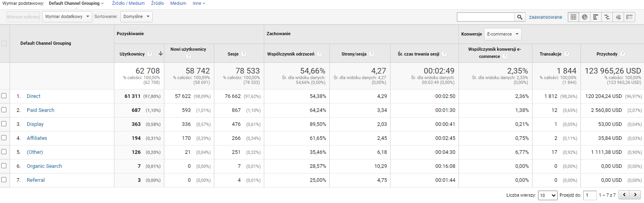Focus the table search input field

click(486, 17)
